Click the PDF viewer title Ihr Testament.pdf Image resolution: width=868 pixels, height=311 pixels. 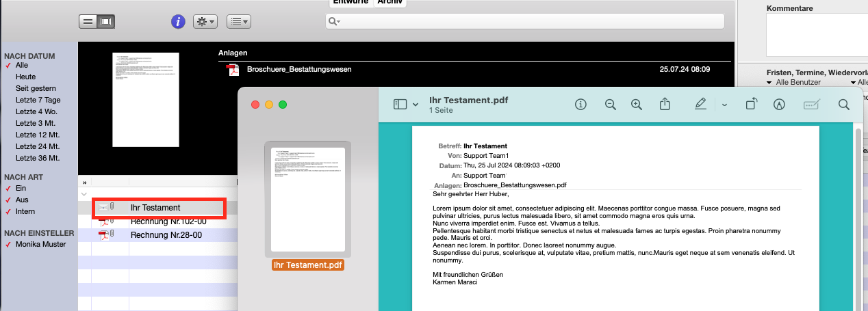pyautogui.click(x=469, y=100)
